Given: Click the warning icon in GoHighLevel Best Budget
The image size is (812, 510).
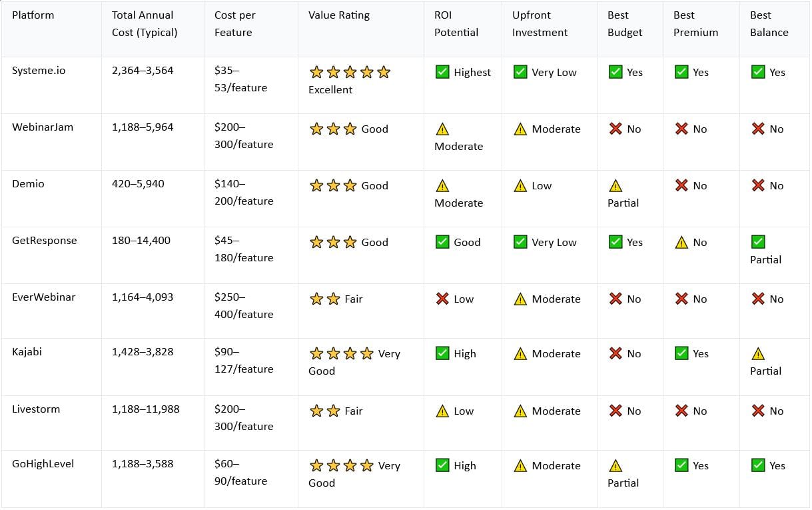Looking at the screenshot, I should tap(615, 466).
